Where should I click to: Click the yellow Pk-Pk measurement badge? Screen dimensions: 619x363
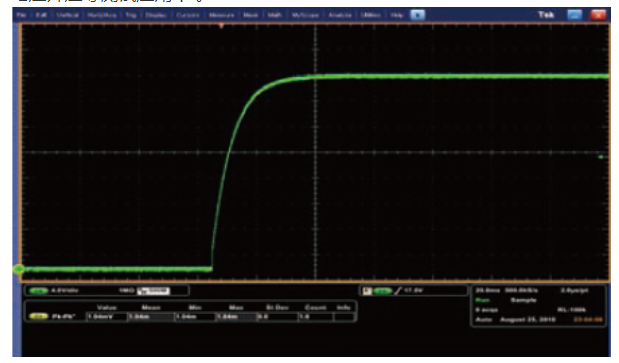[38, 316]
